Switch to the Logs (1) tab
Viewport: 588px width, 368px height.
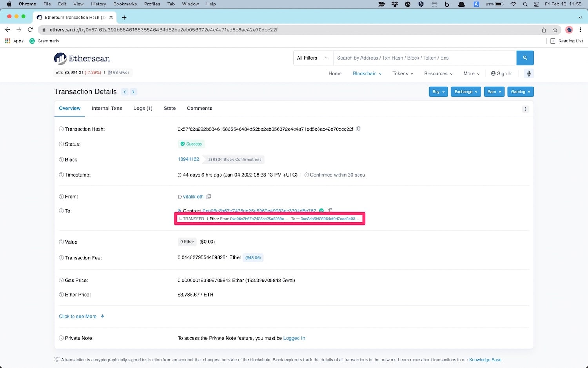[143, 108]
